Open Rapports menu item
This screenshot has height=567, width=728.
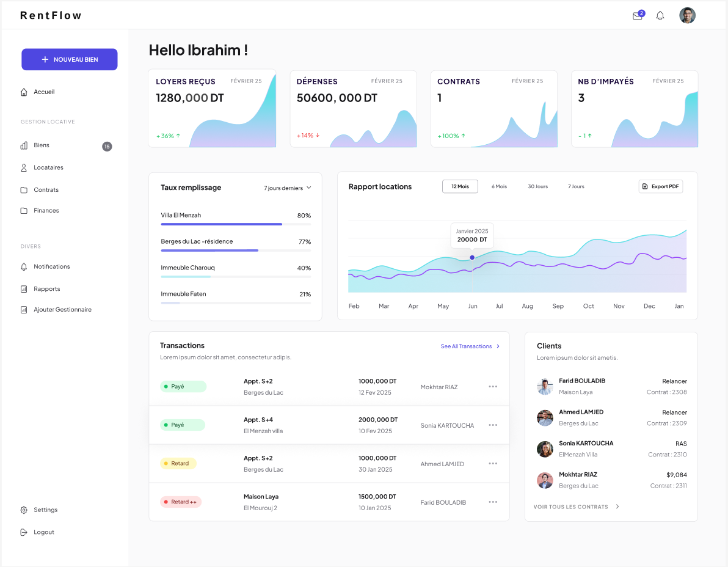pos(47,289)
